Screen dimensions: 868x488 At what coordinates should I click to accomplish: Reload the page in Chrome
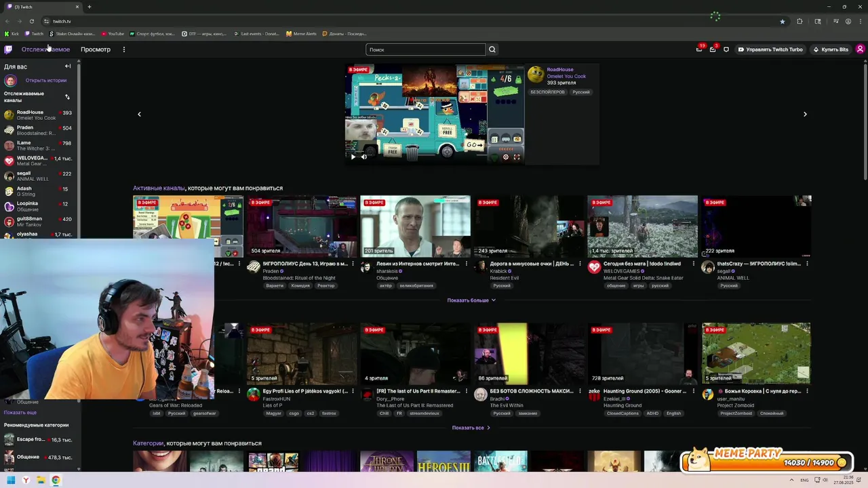click(x=31, y=21)
